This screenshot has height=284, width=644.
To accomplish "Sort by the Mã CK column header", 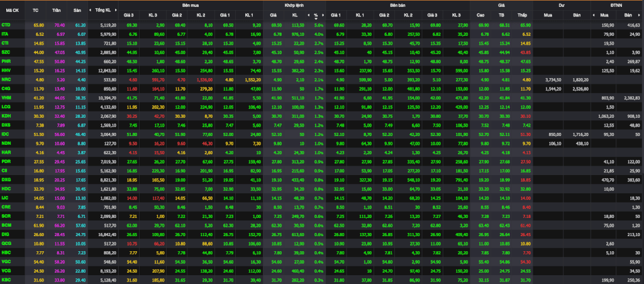I will (x=11, y=9).
